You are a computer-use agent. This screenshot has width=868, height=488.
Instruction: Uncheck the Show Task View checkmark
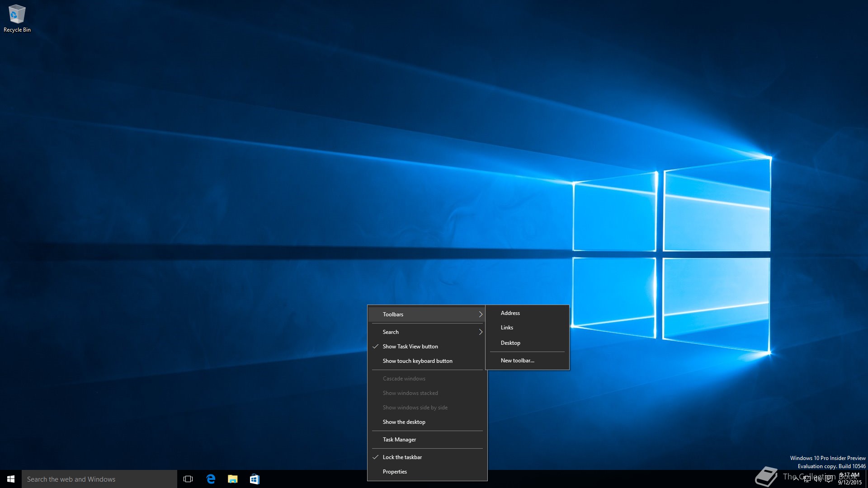pos(375,347)
